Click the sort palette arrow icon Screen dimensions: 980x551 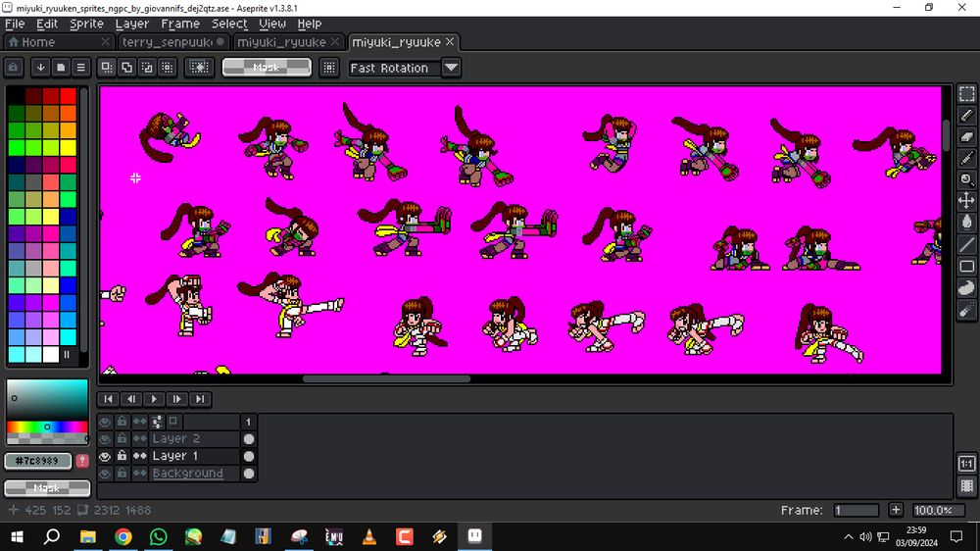40,68
